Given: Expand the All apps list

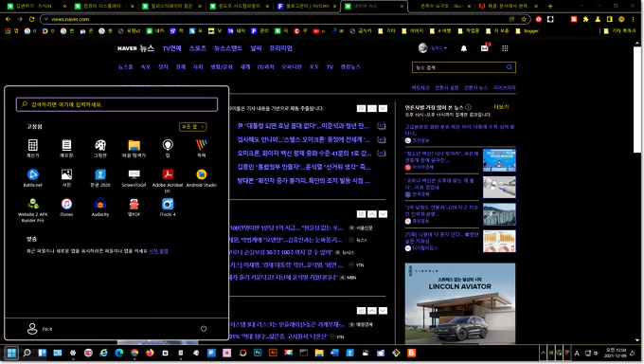Looking at the screenshot, I should pyautogui.click(x=192, y=127).
